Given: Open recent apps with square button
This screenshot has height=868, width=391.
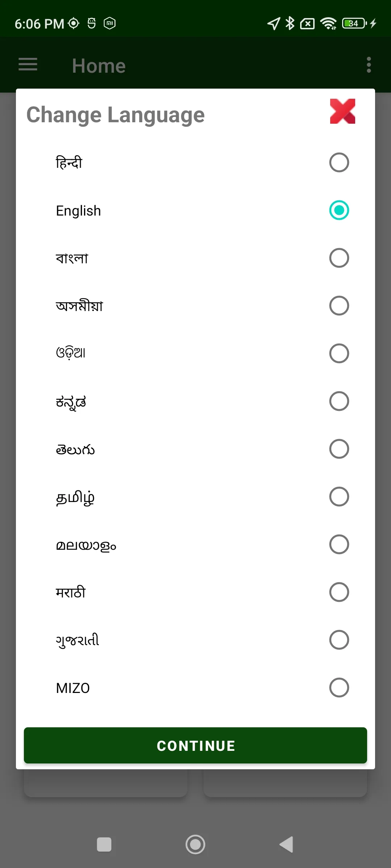Looking at the screenshot, I should click(104, 844).
